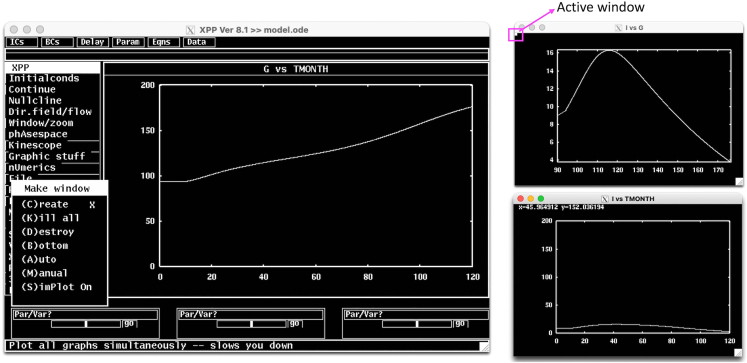The width and height of the screenshot is (747, 363).
Task: Click X11 icon in I vs G title
Action: tap(619, 28)
